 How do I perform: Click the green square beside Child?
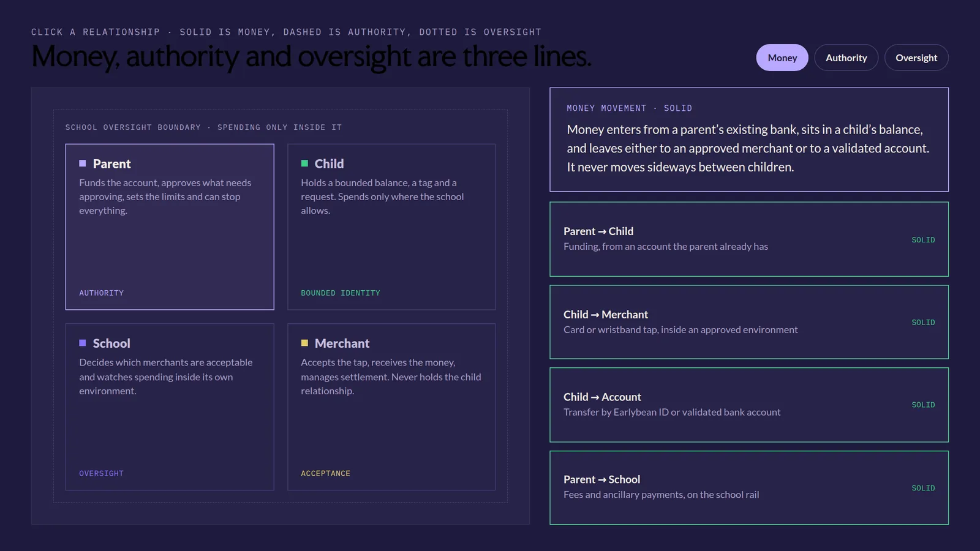coord(304,163)
